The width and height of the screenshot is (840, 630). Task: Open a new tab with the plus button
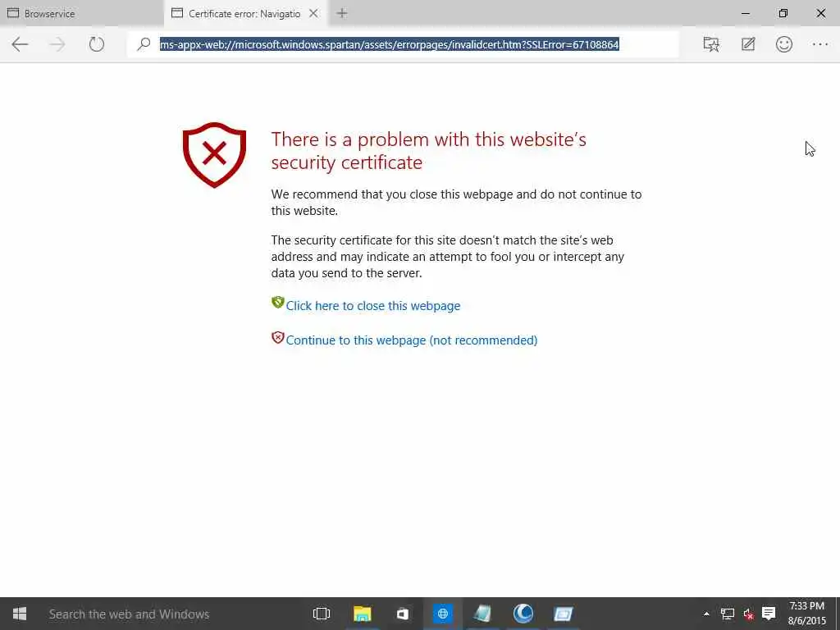342,13
